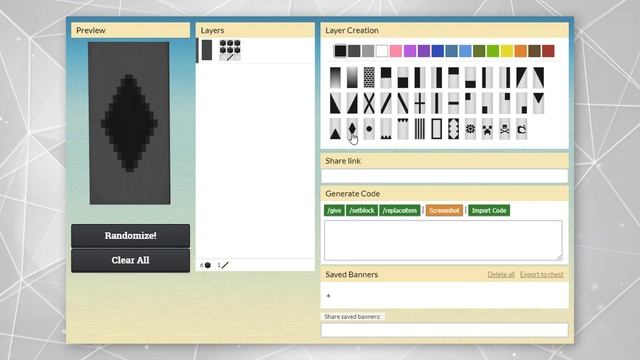This screenshot has width=640, height=360.
Task: Select the bottom-up gradient pattern
Action: coord(352,78)
